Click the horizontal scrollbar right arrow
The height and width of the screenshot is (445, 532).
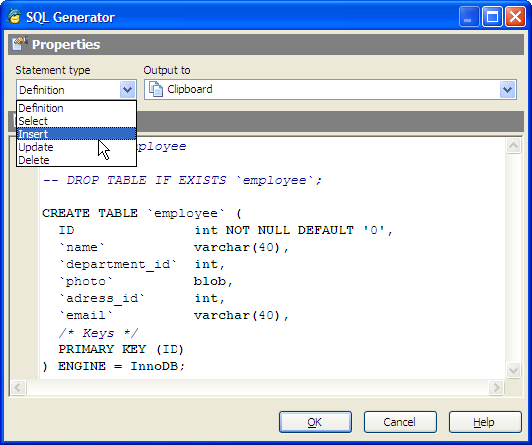pyautogui.click(x=496, y=387)
